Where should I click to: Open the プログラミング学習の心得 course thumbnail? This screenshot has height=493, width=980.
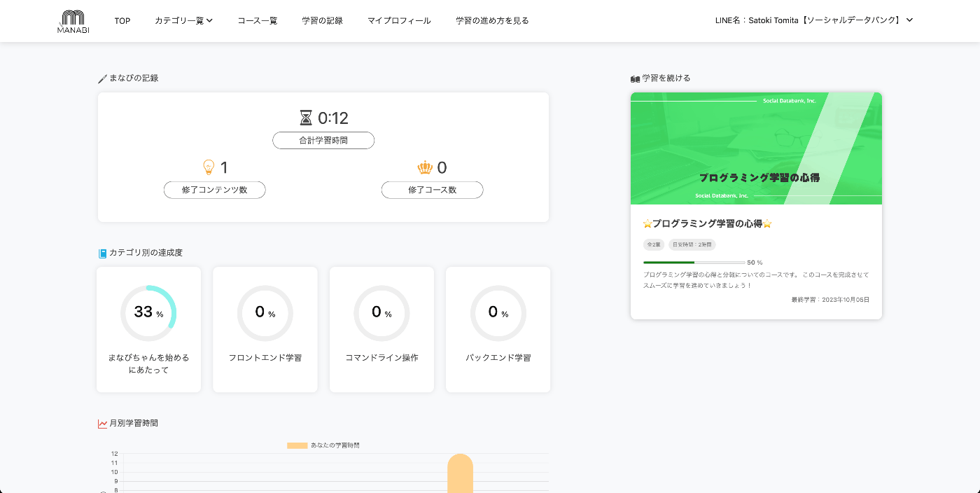click(756, 148)
